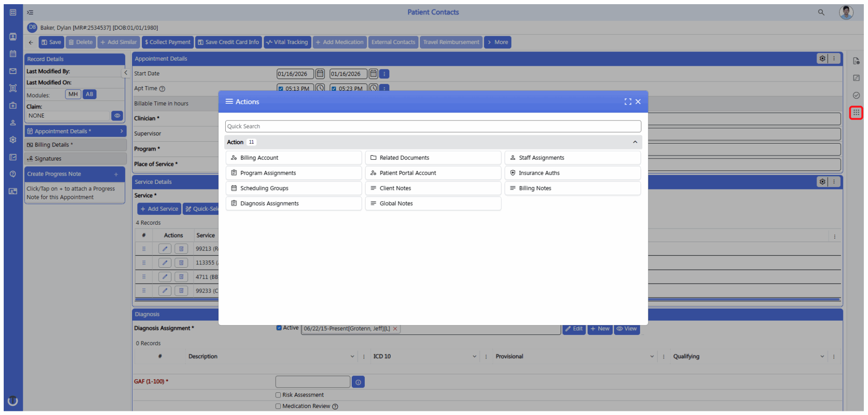Open Billing Details section tab
The image size is (868, 415).
(x=75, y=145)
